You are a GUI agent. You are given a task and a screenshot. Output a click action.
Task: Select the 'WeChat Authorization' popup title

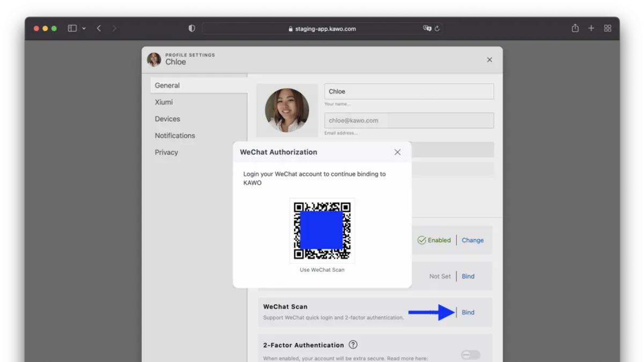(x=279, y=152)
